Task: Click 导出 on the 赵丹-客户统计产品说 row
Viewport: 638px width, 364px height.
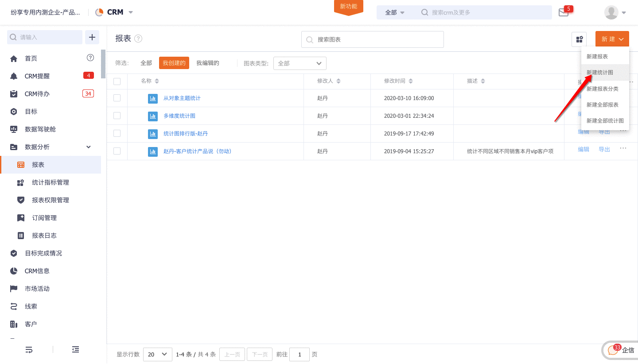Action: pyautogui.click(x=604, y=149)
